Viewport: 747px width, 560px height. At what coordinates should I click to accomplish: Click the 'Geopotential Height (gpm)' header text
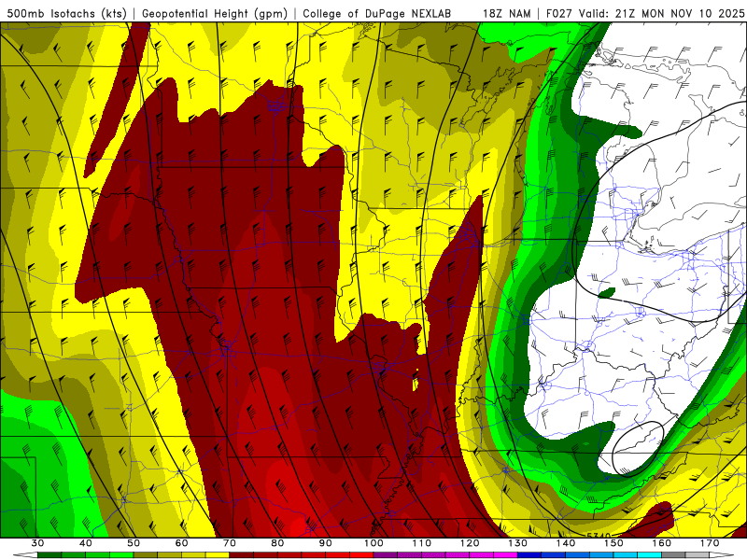pos(215,13)
